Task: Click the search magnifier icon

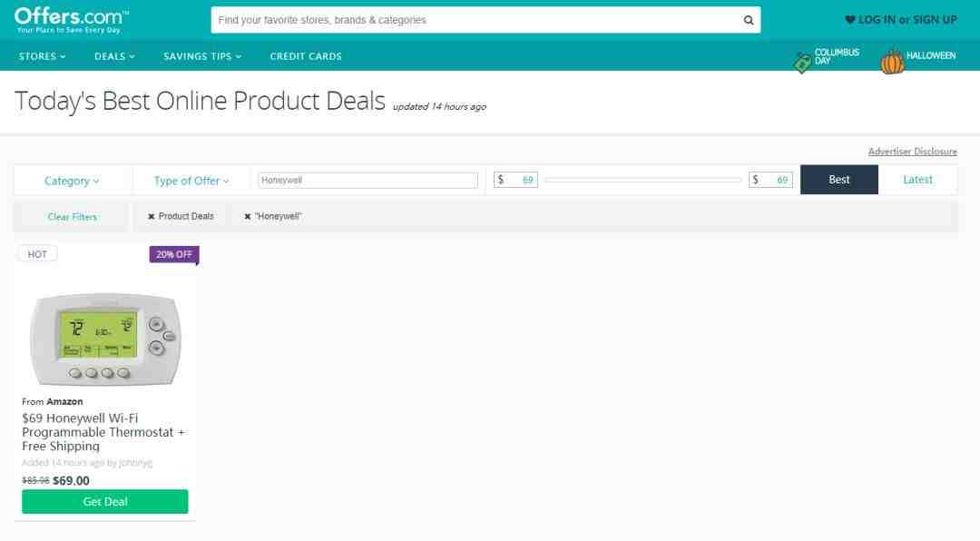Action: click(x=748, y=20)
